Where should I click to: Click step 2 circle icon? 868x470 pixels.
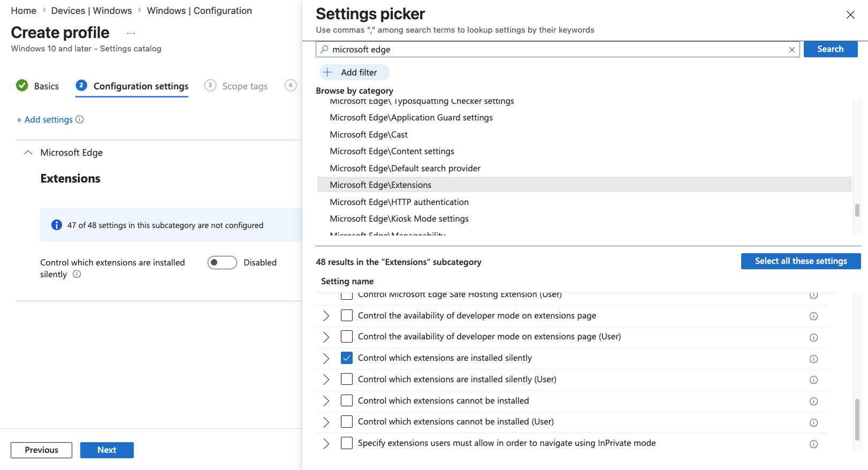[x=81, y=85]
